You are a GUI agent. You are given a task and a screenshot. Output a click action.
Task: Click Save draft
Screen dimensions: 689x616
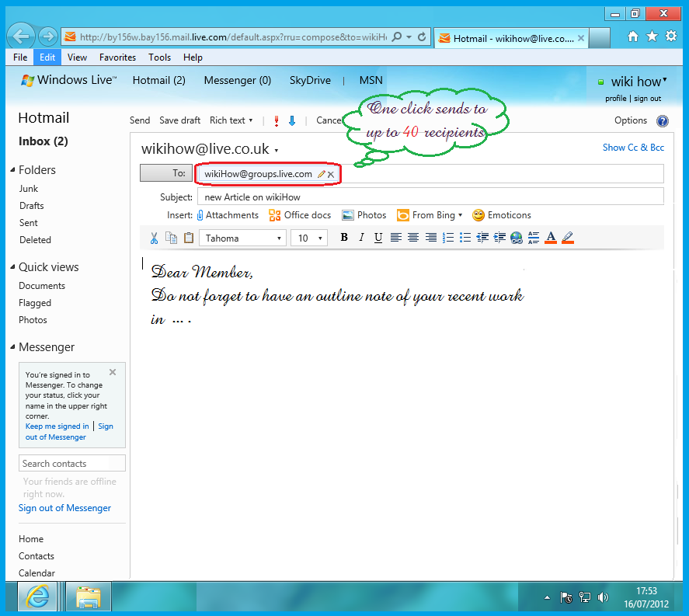(x=179, y=120)
